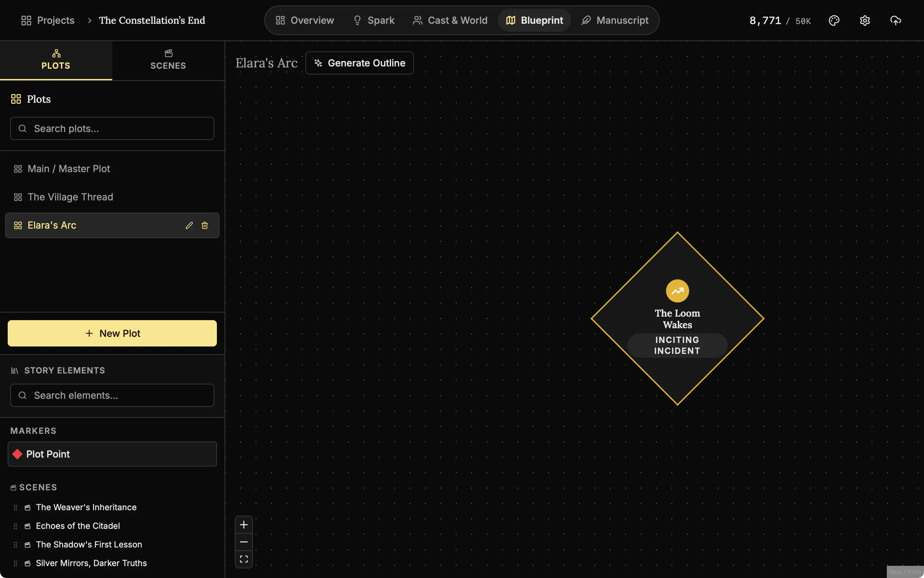Click the Plot Point red diamond marker
Viewport: 924px width, 578px height.
point(17,454)
